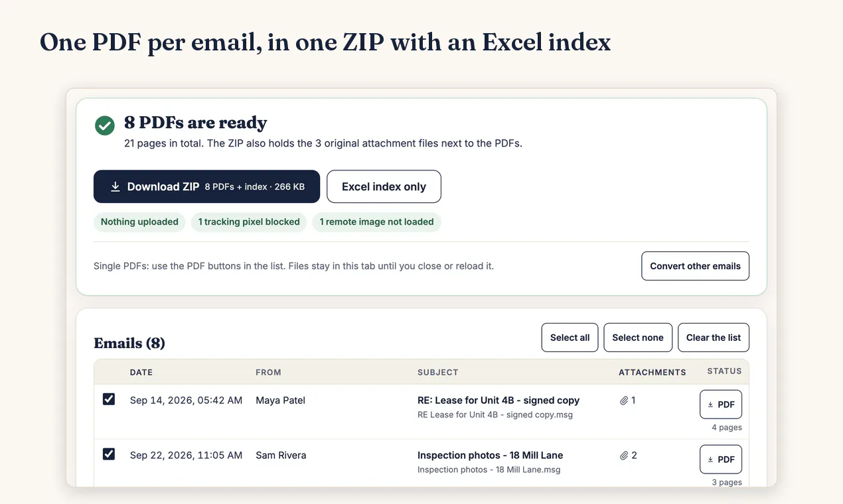The image size is (843, 504).
Task: Click file name RE Lease for Unit 4B - signed copy.msg
Action: [495, 414]
